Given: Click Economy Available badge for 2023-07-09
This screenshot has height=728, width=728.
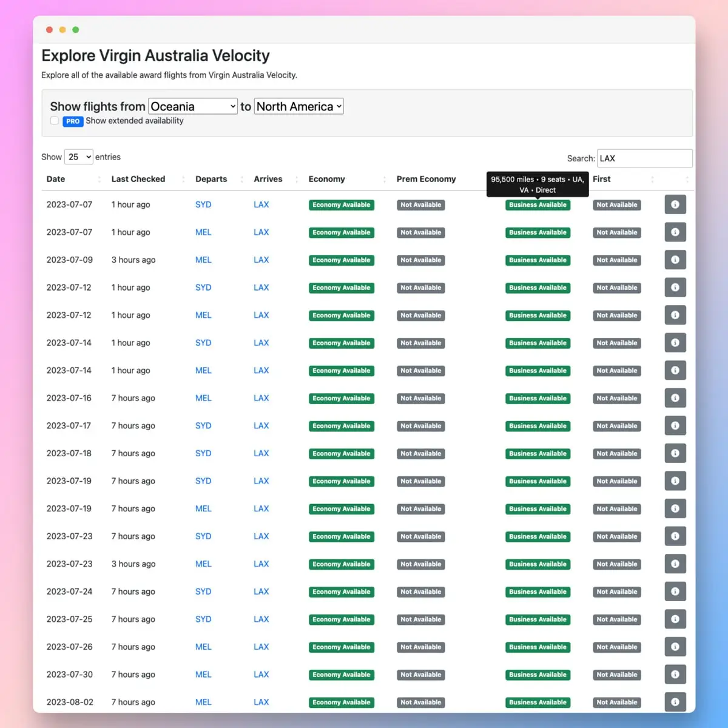Looking at the screenshot, I should pyautogui.click(x=342, y=260).
